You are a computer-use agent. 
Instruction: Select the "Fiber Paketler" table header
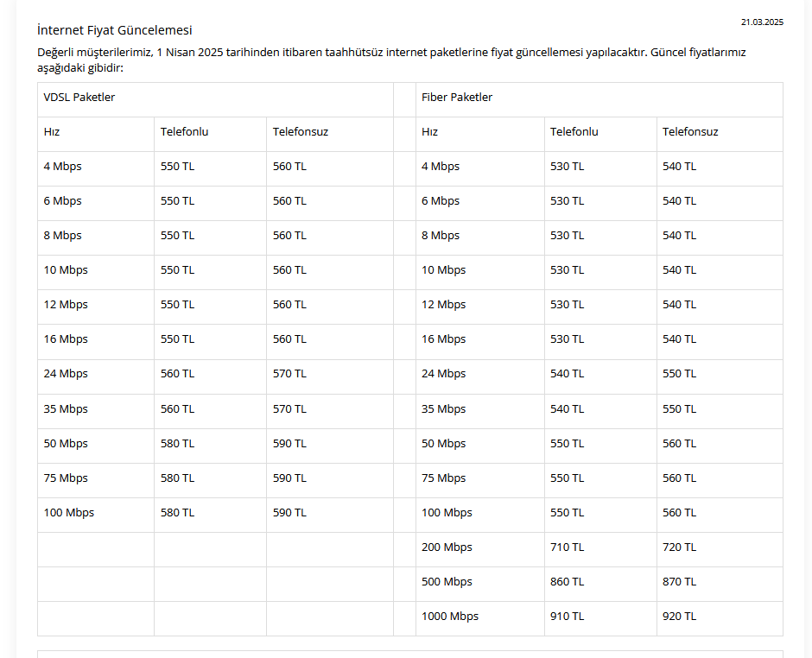[457, 98]
